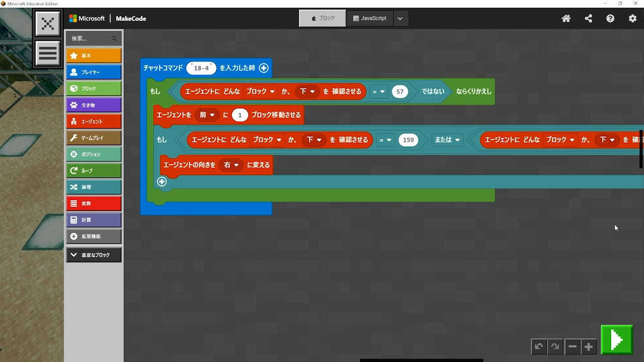Add parameter with plus on chat command block
The height and width of the screenshot is (362, 644).
(x=264, y=68)
